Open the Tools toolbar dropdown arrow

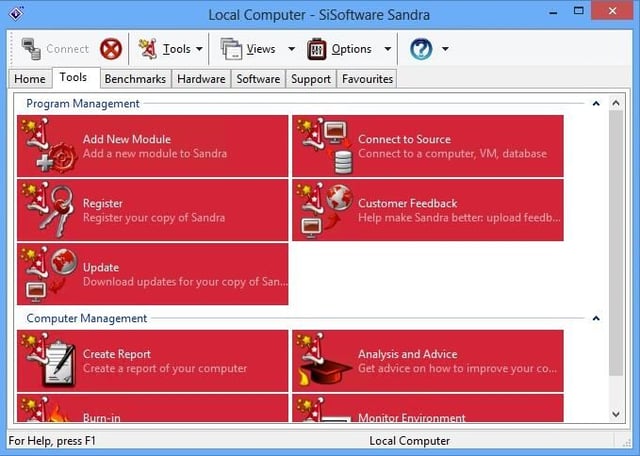[199, 49]
